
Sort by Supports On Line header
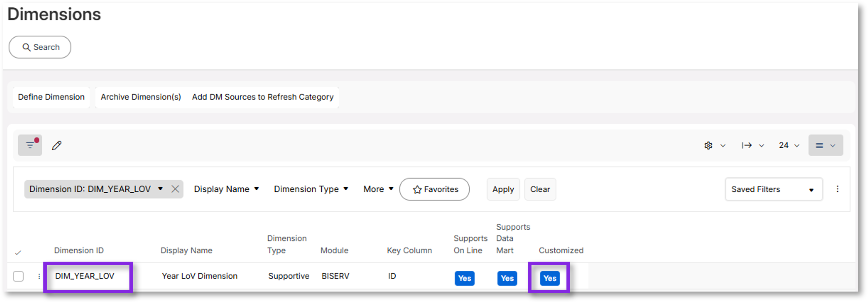pos(470,245)
